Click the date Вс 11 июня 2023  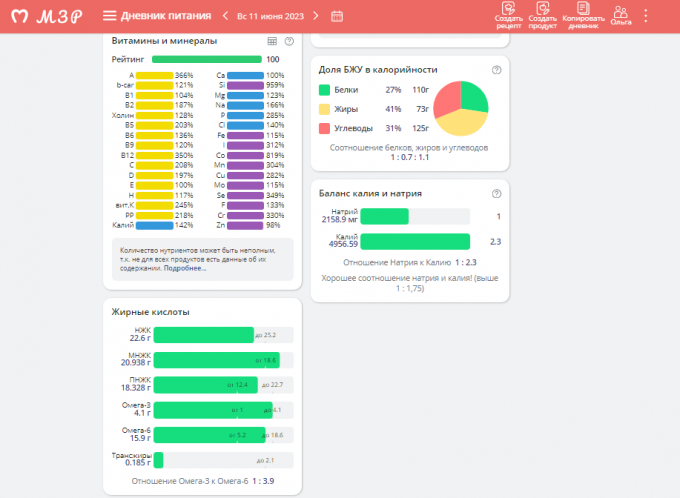(x=271, y=16)
